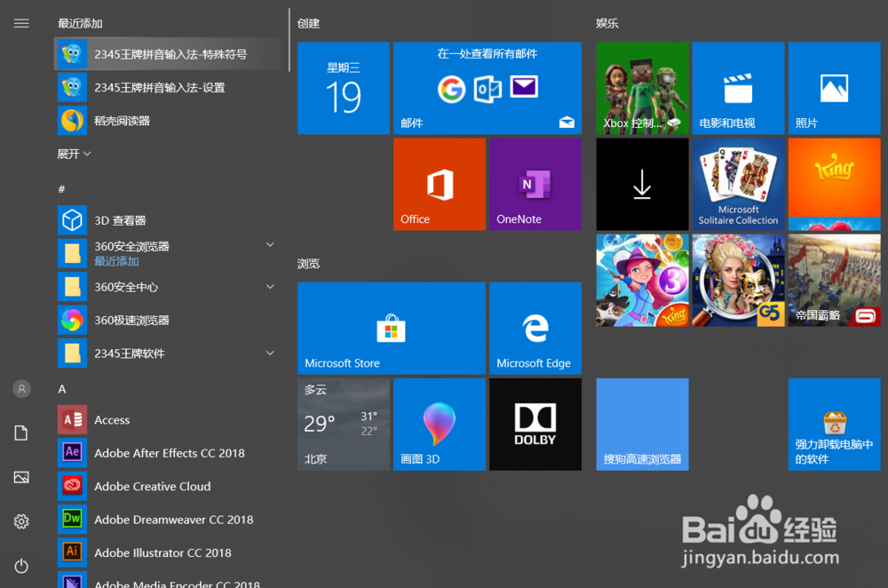
Task: Open the 强力卸载电脑中的软件 tile
Action: (834, 425)
